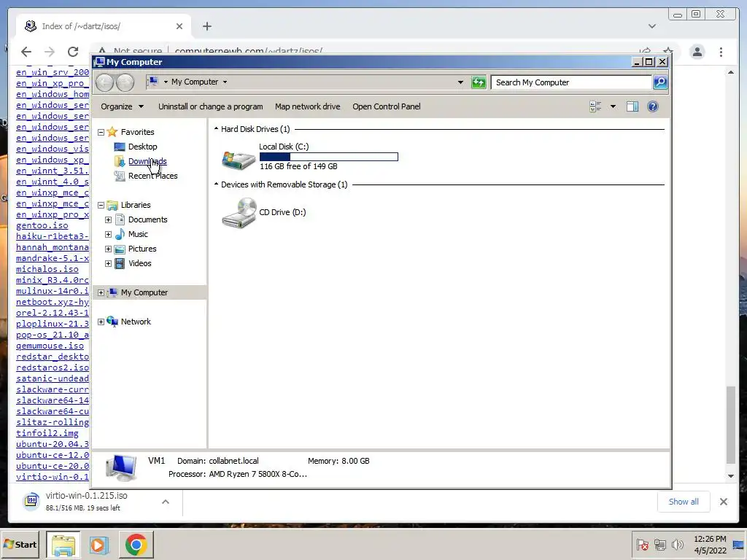747x560 pixels.
Task: Open Explorer help question mark icon
Action: click(x=653, y=106)
